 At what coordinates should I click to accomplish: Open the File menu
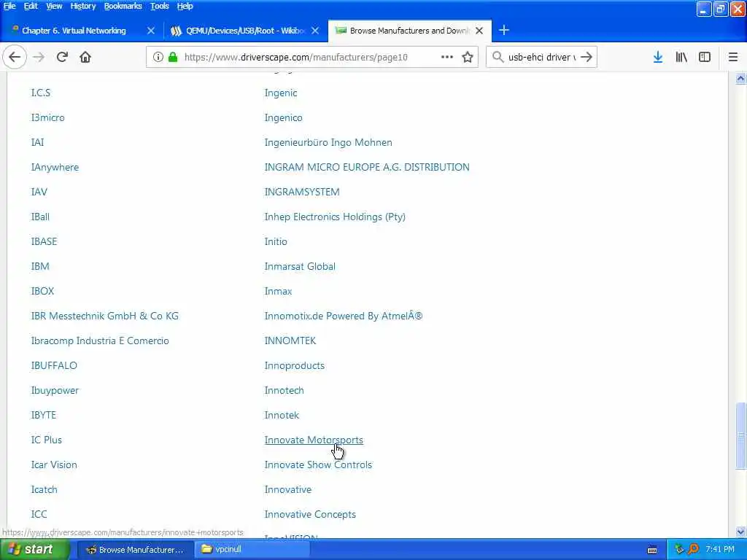(9, 6)
